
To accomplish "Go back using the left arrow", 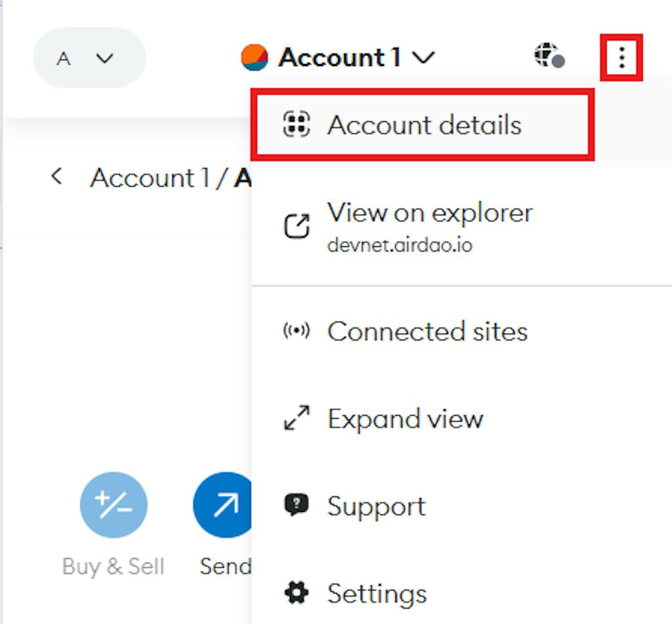I will (57, 177).
